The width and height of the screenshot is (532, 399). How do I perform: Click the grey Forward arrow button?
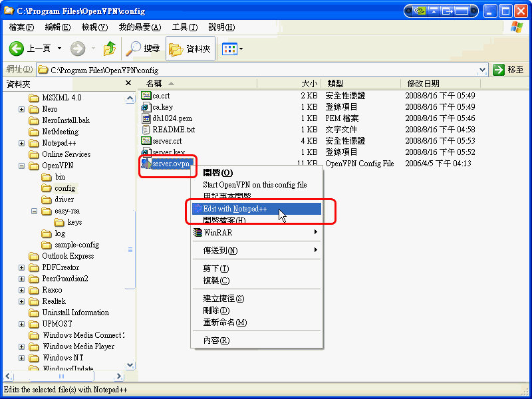pos(78,49)
